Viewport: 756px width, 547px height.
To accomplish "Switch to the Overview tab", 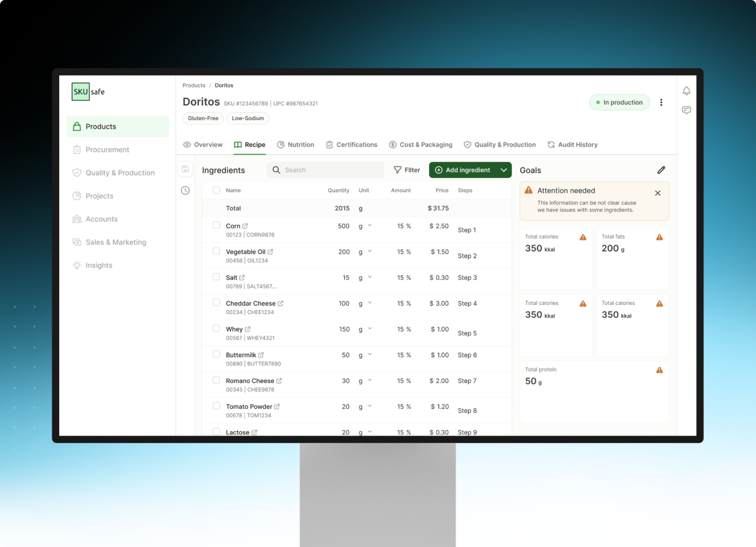I will (x=203, y=145).
